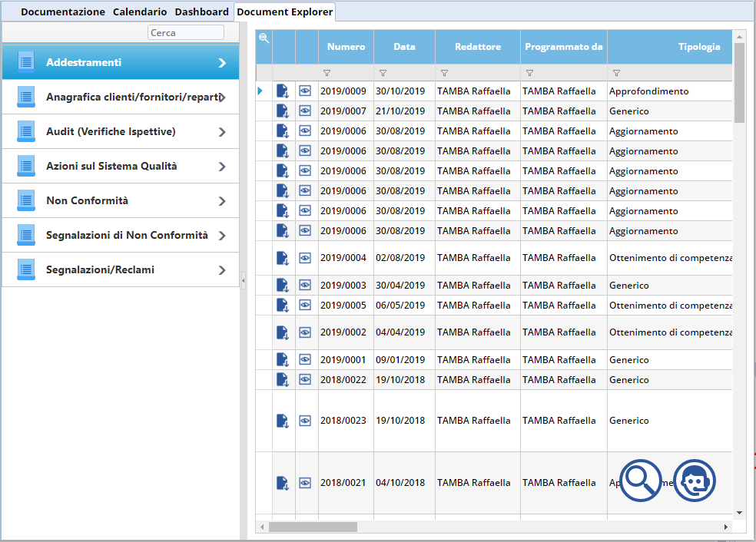
Task: Click the list icon beside Non Conformità
Action: pos(27,200)
